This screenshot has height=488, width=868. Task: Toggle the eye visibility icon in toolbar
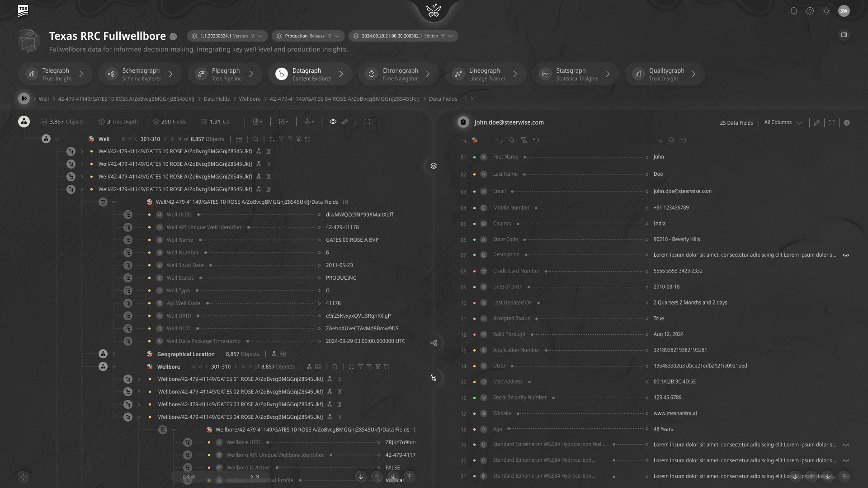coord(333,122)
